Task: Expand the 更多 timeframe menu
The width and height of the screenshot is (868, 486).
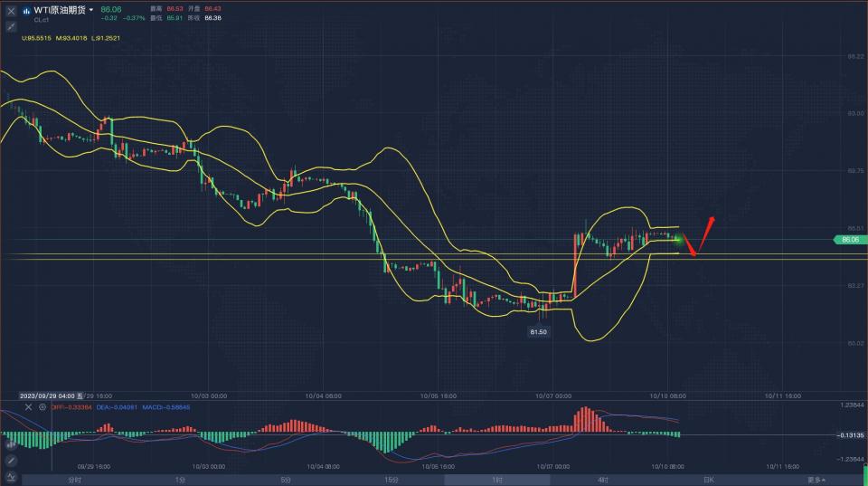Action: point(816,480)
